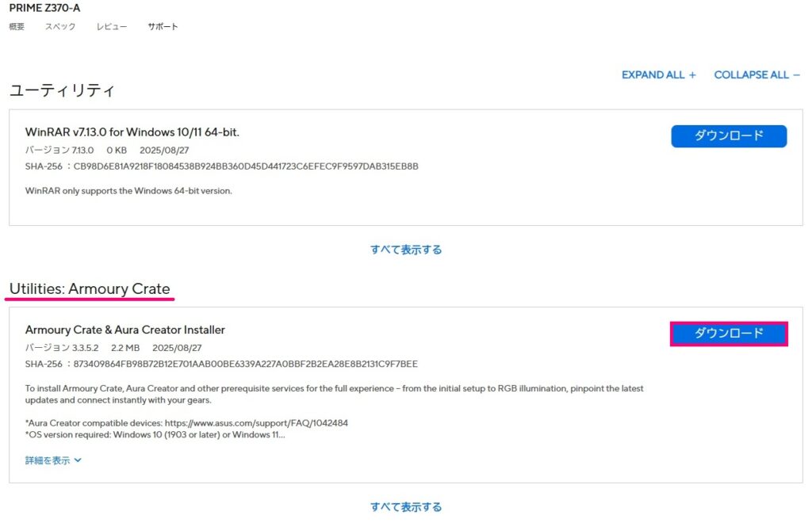Open the 概要 tab
Screen dimensions: 812x523
pyautogui.click(x=17, y=27)
